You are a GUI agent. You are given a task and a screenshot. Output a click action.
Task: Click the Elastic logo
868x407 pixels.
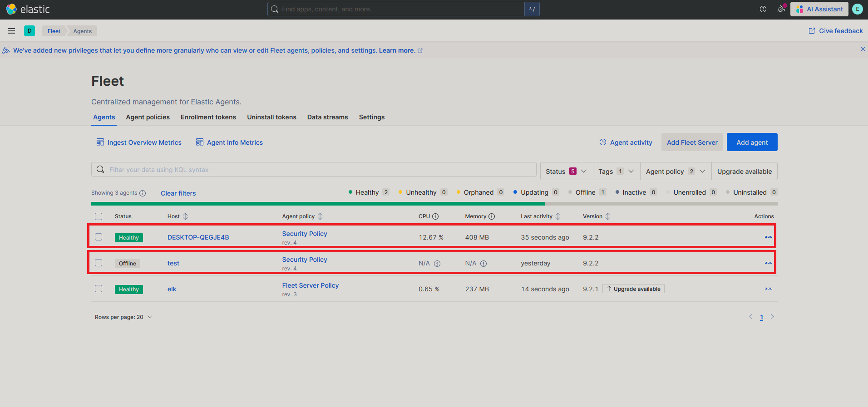point(28,9)
